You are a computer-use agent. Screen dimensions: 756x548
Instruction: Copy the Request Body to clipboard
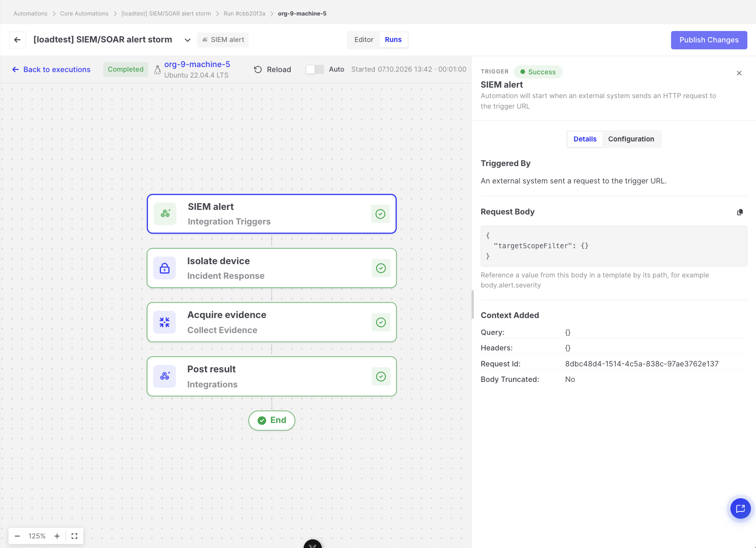(x=740, y=212)
